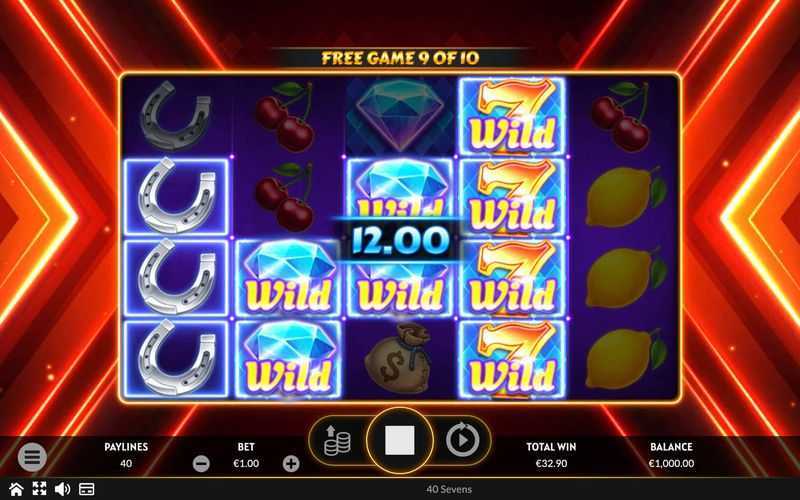Decrease bet with the minus button
Viewport: 800px width, 500px height.
pyautogui.click(x=201, y=464)
